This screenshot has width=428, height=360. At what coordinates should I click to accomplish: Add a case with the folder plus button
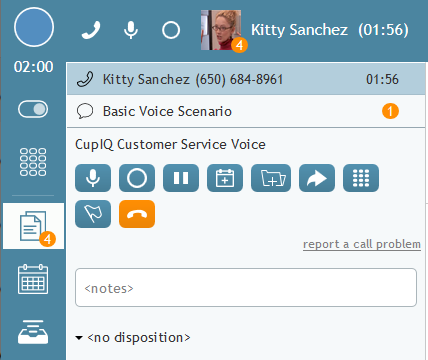tap(271, 178)
